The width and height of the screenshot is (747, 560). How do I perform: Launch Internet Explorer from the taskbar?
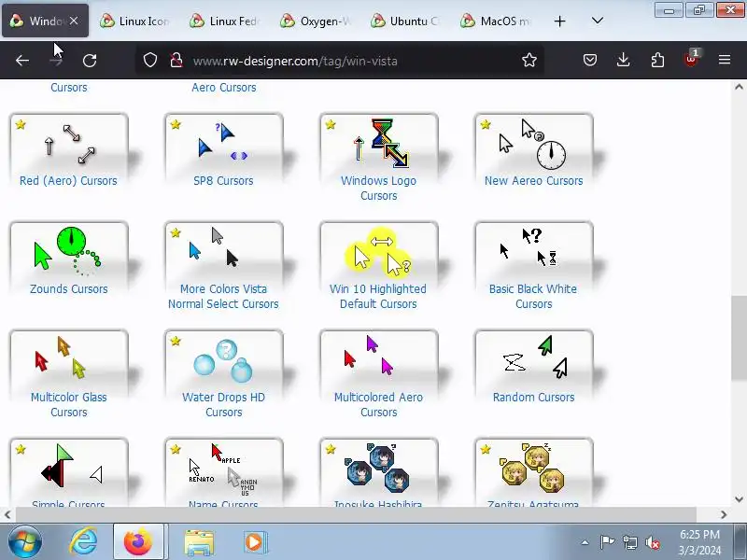(84, 542)
